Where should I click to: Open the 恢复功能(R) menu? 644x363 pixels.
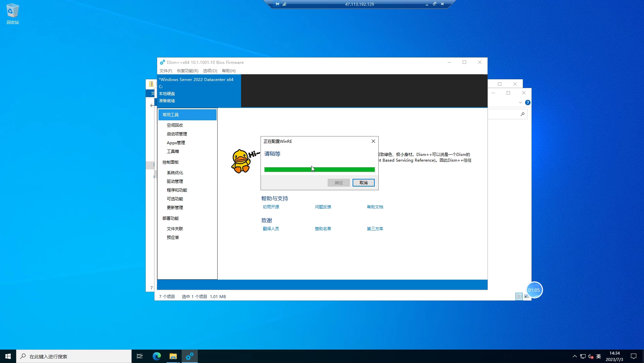(x=188, y=71)
